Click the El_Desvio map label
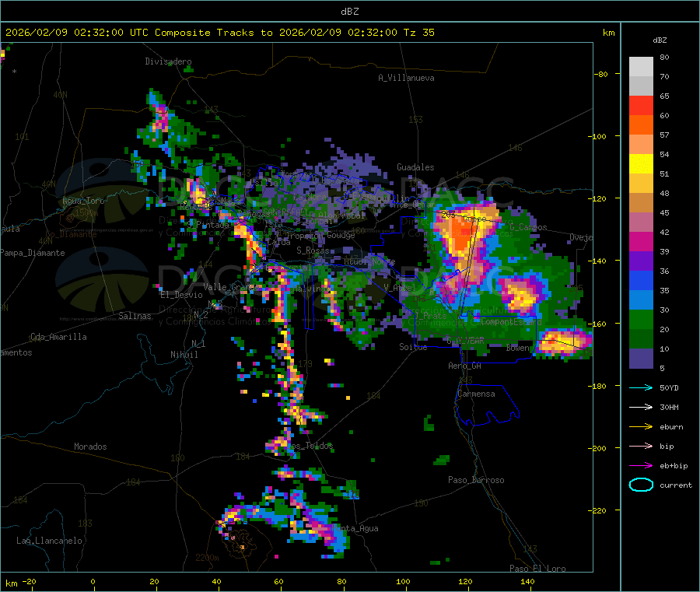 [181, 295]
